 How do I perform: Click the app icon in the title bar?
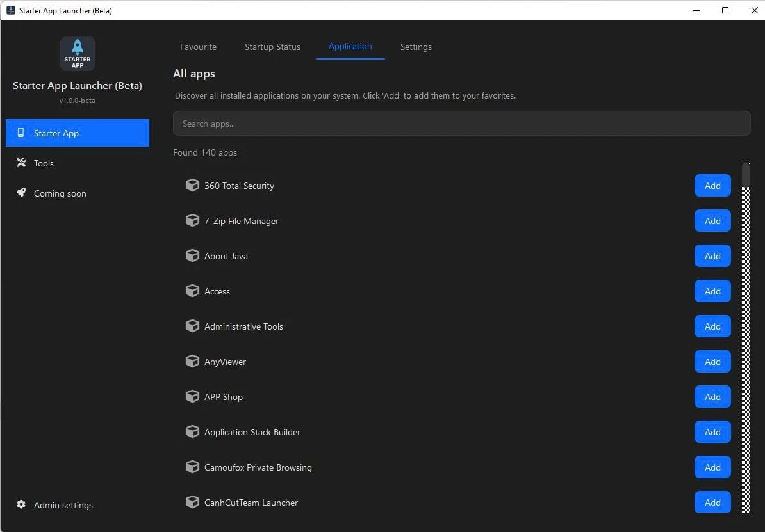click(x=10, y=10)
